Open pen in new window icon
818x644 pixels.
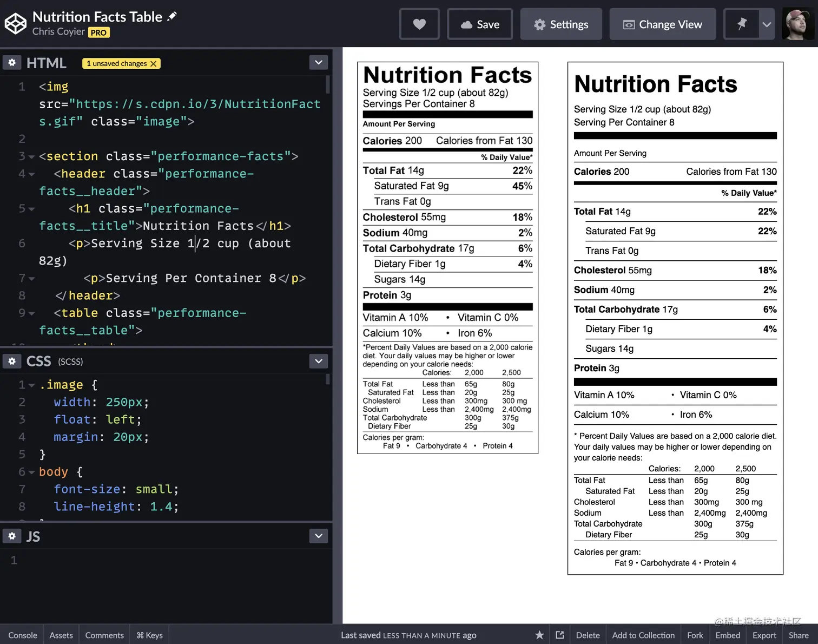560,635
